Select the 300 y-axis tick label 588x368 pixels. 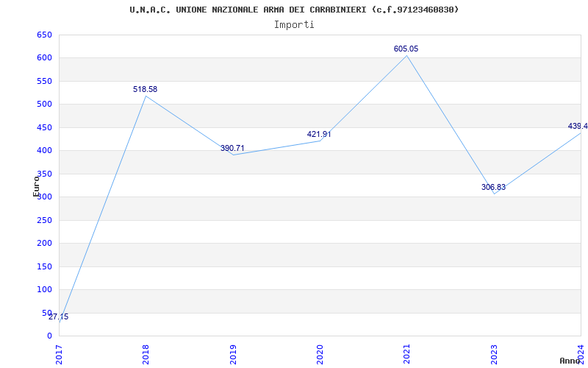(x=44, y=197)
